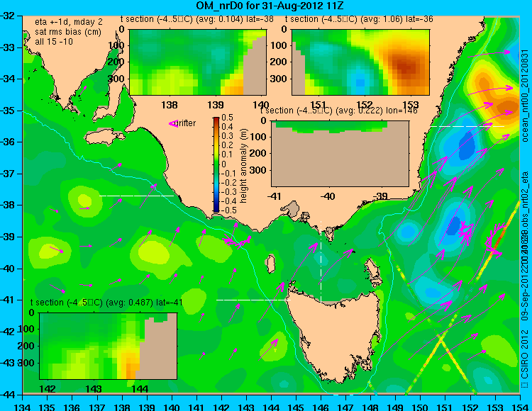The height and width of the screenshot is (411, 532).
Task: Select the "eta +-1d, mday 2" annotation
Action: pyautogui.click(x=69, y=22)
